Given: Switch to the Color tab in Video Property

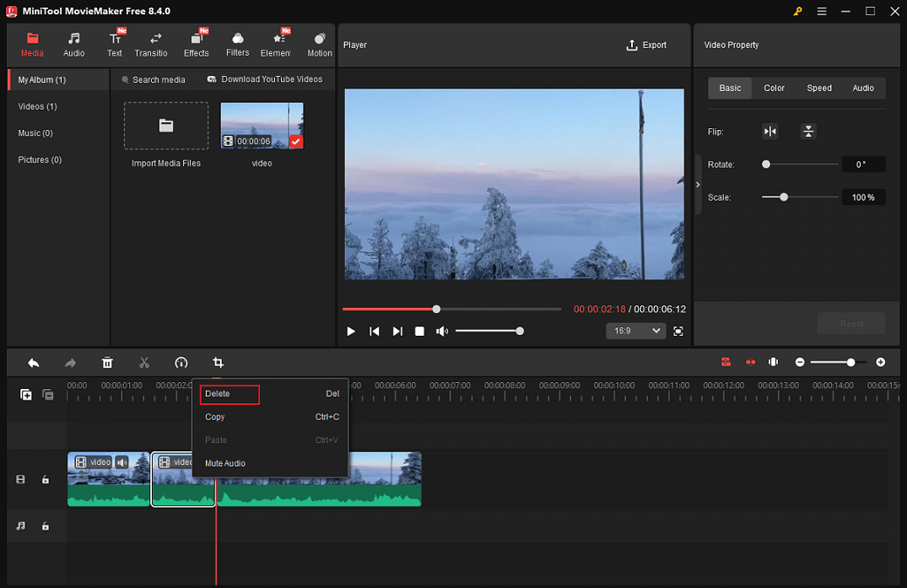Looking at the screenshot, I should tap(774, 88).
